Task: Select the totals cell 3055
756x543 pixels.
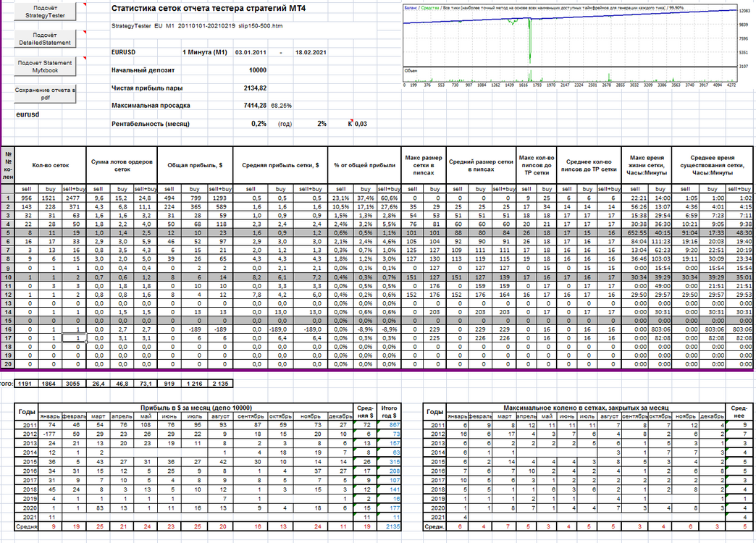Action: pos(75,384)
